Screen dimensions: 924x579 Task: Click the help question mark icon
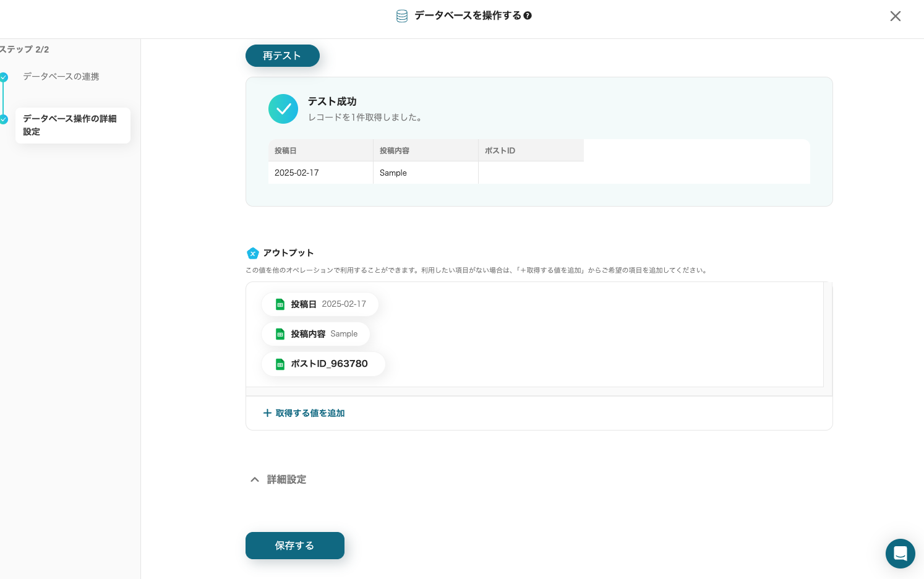(x=528, y=15)
